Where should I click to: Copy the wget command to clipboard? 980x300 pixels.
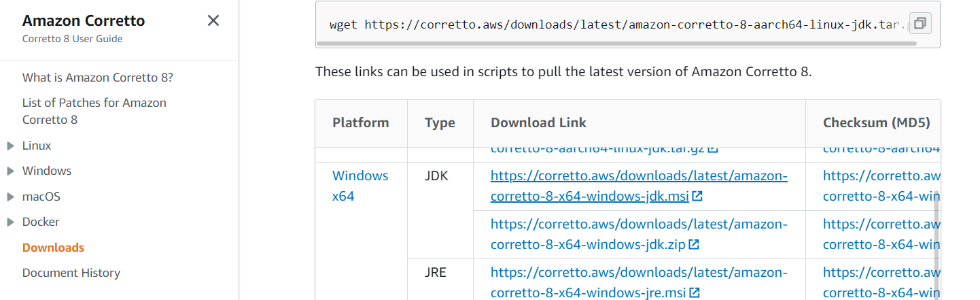[920, 24]
